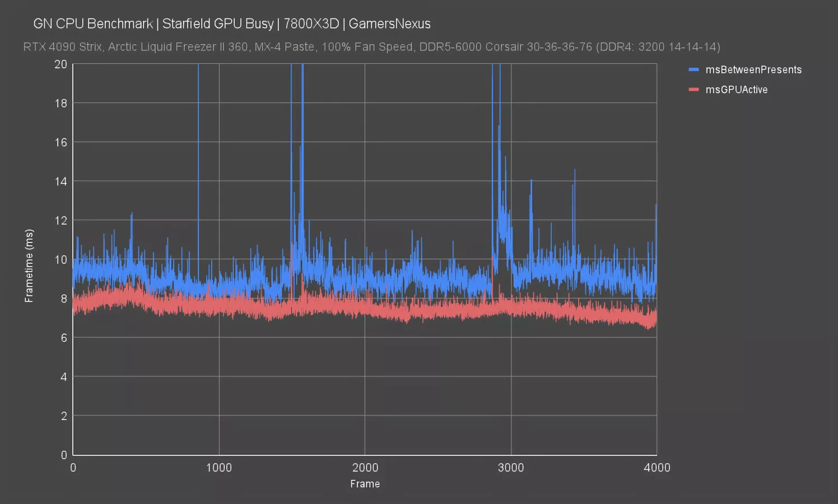
Task: Click the 20 mark on the y-axis
Action: (x=59, y=64)
